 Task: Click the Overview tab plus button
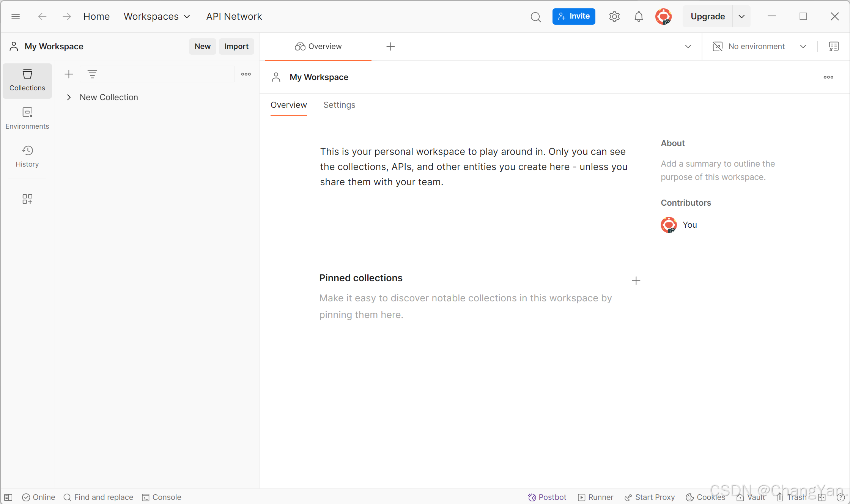coord(390,46)
